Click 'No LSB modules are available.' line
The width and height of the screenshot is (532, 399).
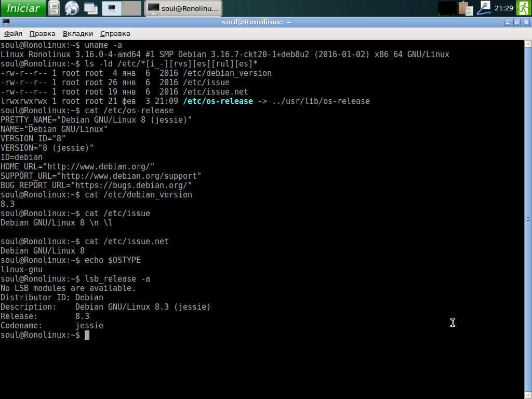(x=68, y=288)
